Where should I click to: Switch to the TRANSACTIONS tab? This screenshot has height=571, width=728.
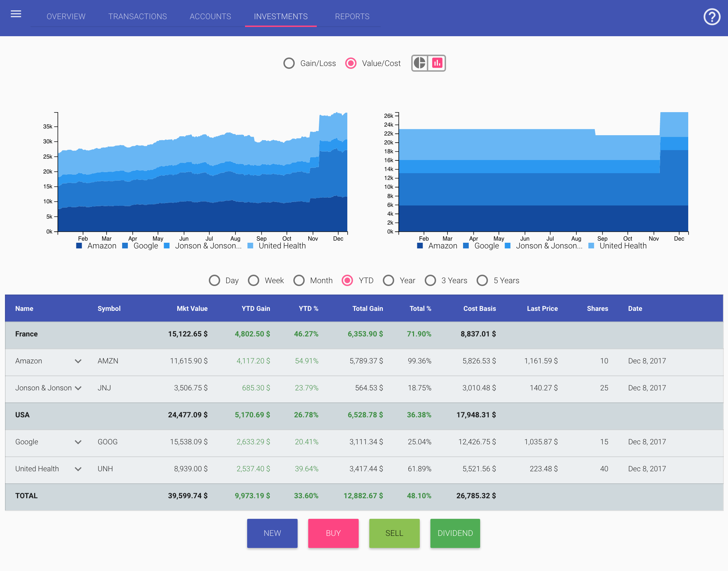pyautogui.click(x=137, y=16)
